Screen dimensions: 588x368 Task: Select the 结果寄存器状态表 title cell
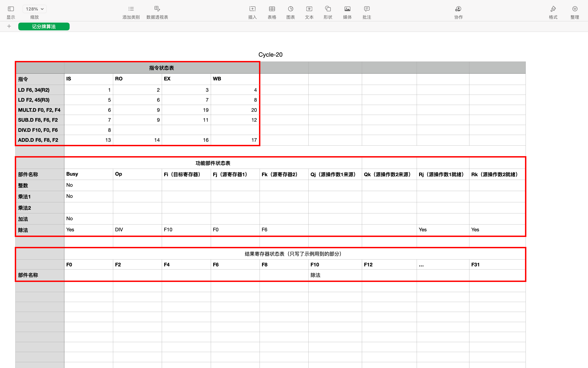(295, 254)
